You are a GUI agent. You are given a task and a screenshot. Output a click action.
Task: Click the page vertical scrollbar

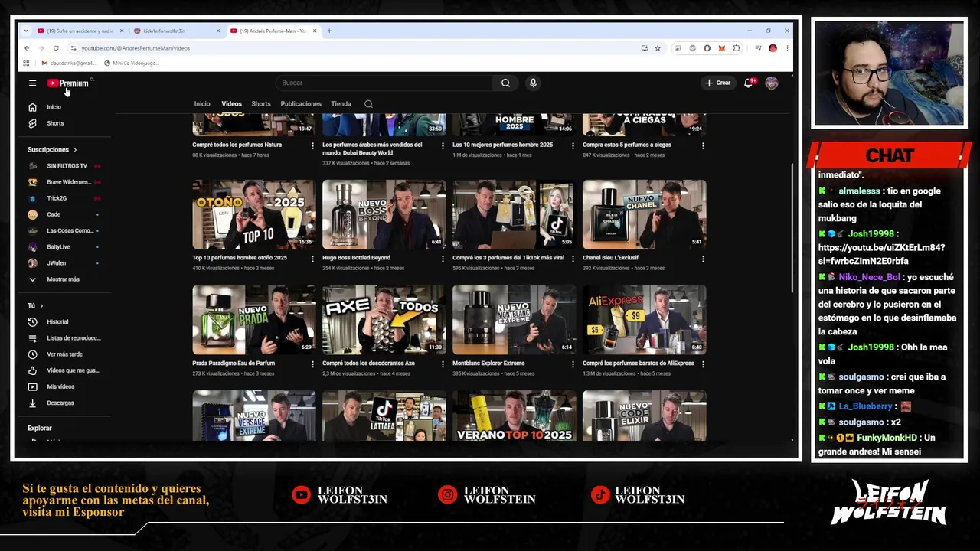tap(792, 227)
